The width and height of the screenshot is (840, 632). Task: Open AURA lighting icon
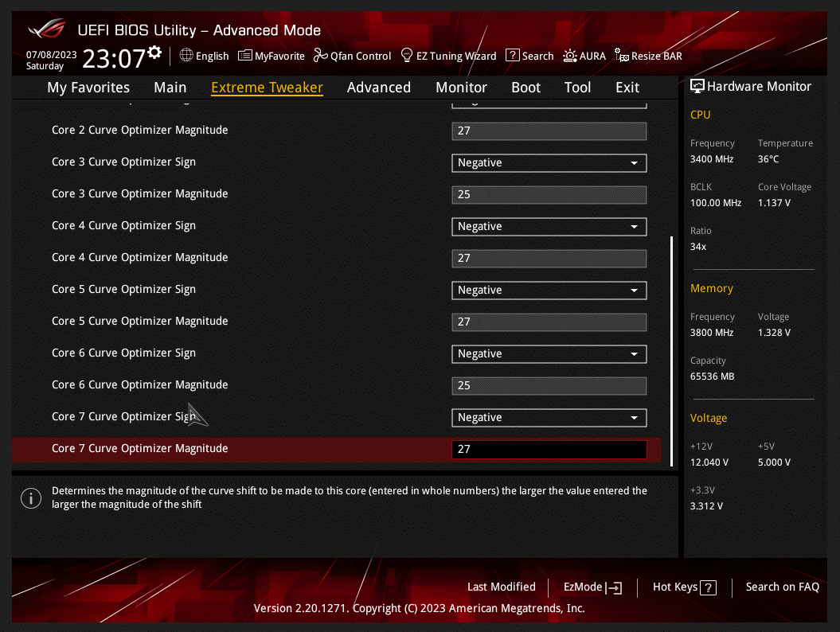(570, 56)
